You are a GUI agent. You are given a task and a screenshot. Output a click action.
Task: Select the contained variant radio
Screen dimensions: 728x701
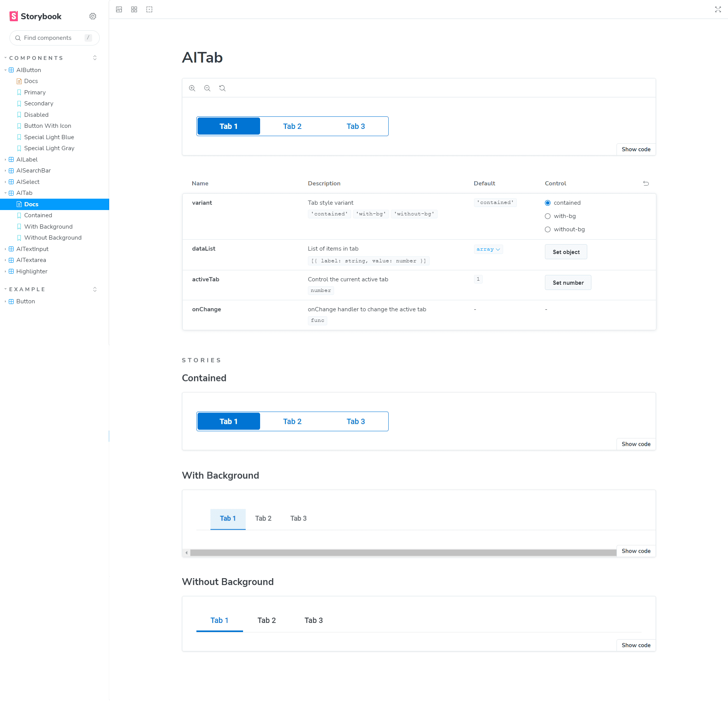[548, 203]
